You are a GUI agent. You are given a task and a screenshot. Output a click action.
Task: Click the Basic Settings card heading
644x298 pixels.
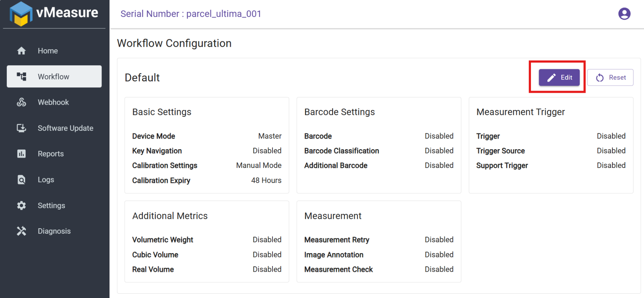tap(162, 112)
